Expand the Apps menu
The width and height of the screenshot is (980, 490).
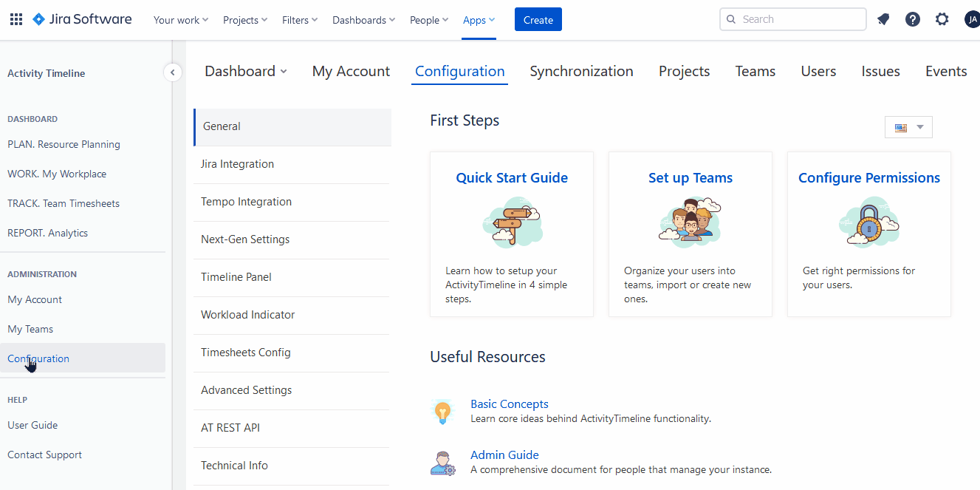click(x=479, y=20)
